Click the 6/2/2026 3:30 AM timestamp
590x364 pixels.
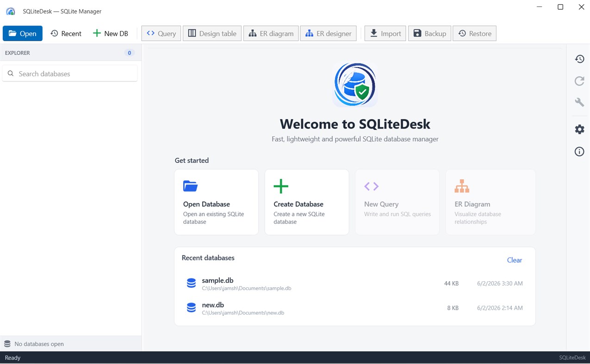[x=500, y=284]
